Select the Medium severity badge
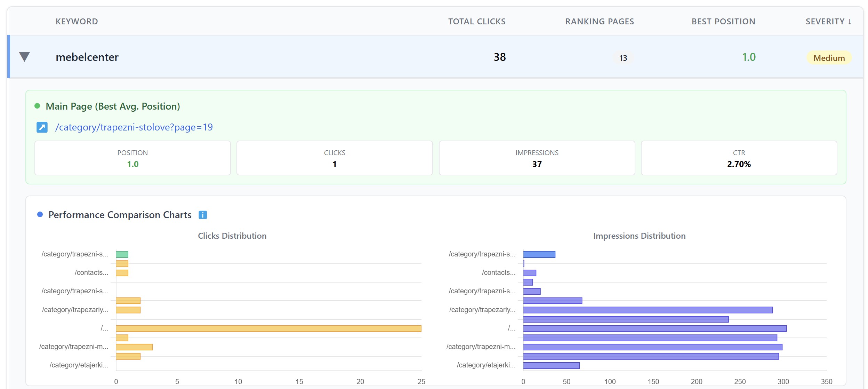The image size is (868, 389). (829, 58)
